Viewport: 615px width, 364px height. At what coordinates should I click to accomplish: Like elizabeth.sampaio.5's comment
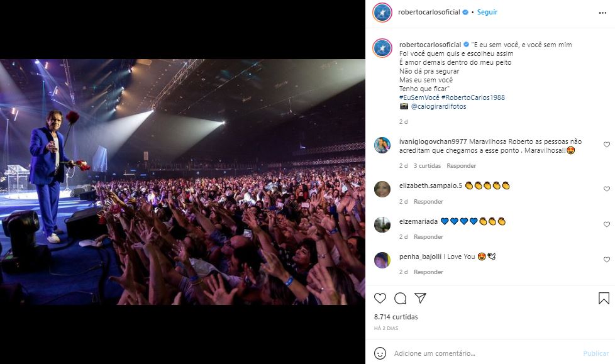(606, 189)
